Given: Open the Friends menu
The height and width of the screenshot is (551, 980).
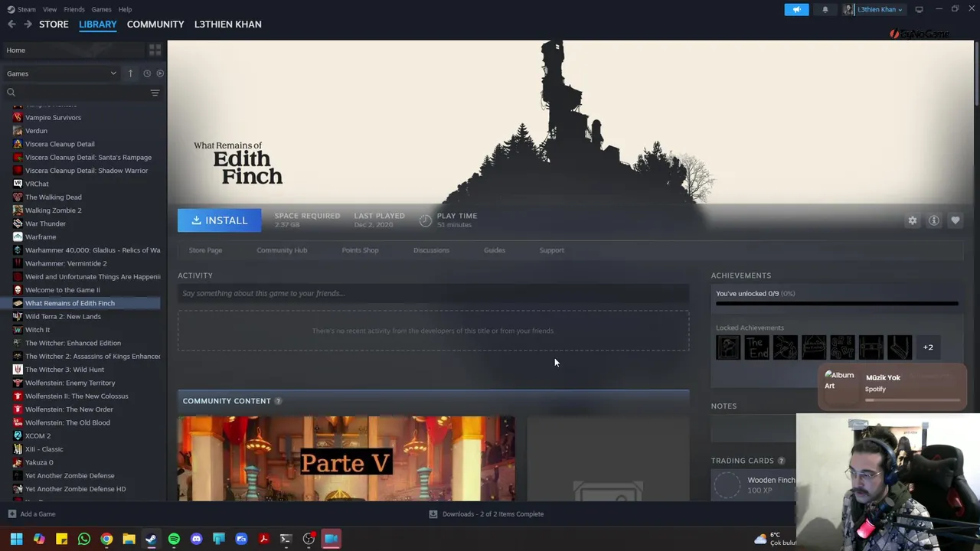Looking at the screenshot, I should 74,9.
